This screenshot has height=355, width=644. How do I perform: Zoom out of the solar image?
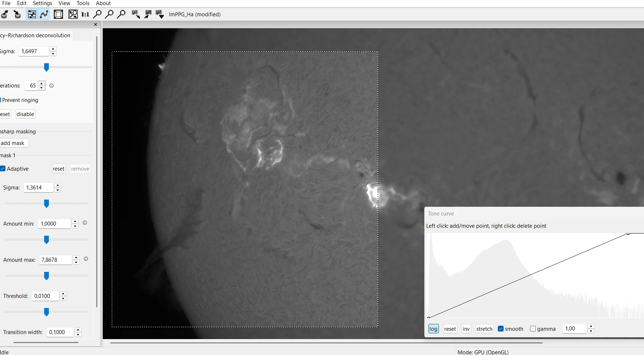pos(110,14)
